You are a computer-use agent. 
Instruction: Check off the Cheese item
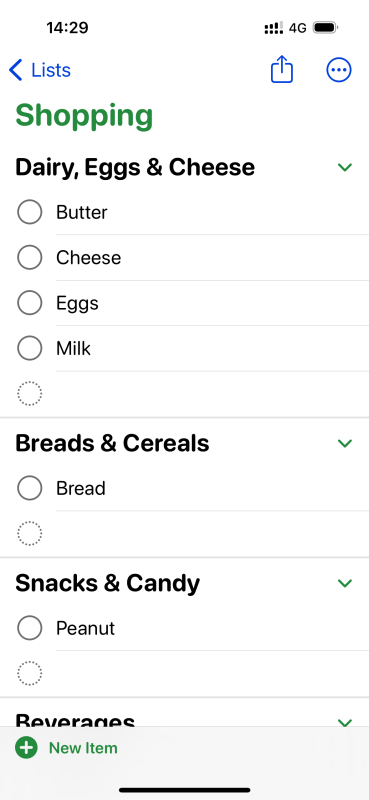[x=30, y=257]
